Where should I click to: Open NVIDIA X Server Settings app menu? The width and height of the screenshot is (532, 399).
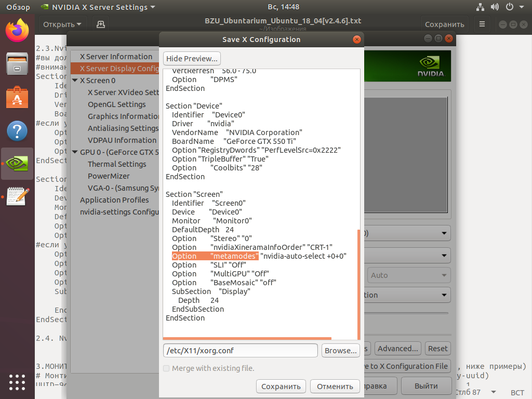tap(98, 7)
